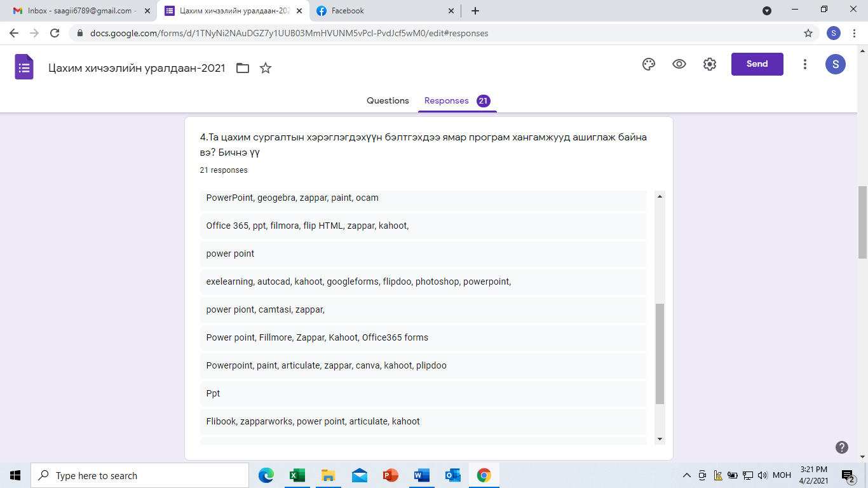The width and height of the screenshot is (868, 488).
Task: Click the tab search dropdown arrow
Action: pos(767,11)
